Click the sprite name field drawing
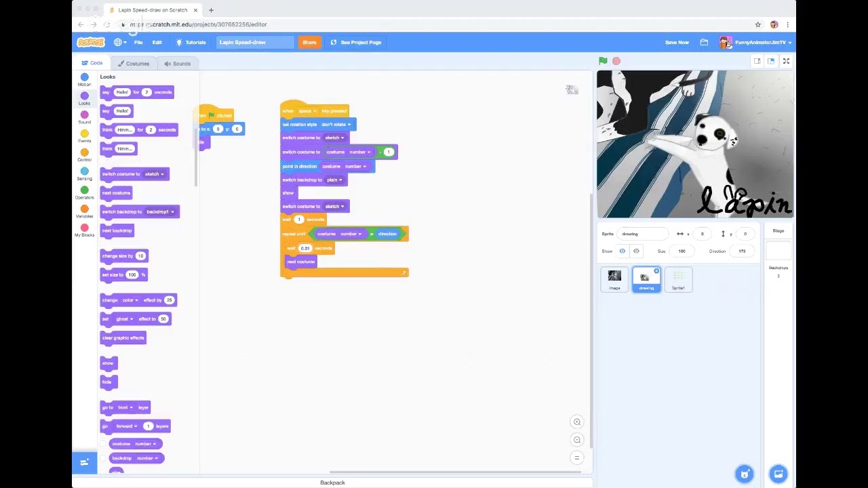Viewport: 868px width, 488px height. tap(642, 234)
